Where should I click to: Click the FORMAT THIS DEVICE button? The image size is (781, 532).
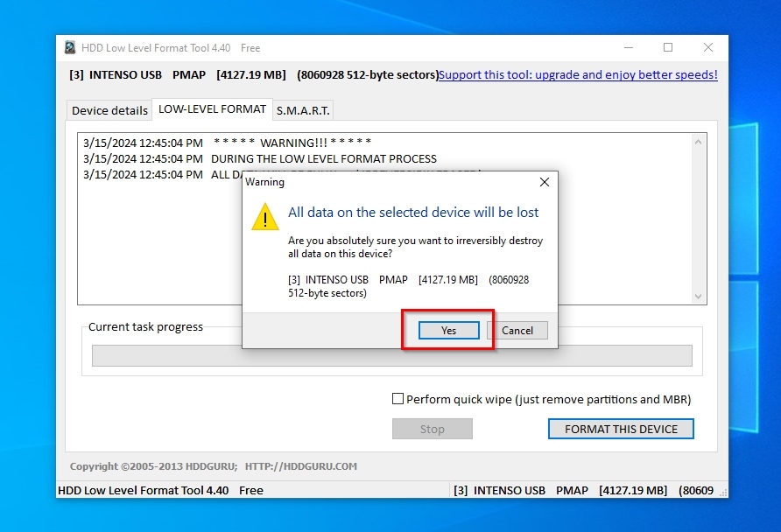point(621,429)
